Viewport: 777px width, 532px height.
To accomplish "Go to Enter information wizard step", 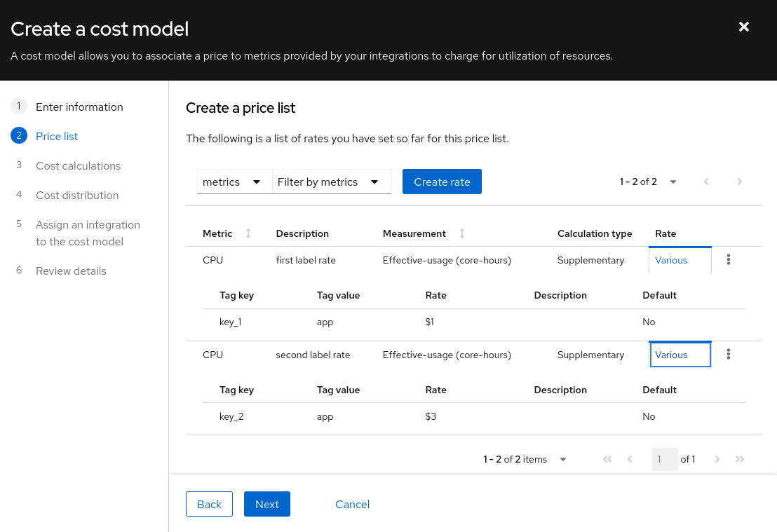I will pos(79,107).
